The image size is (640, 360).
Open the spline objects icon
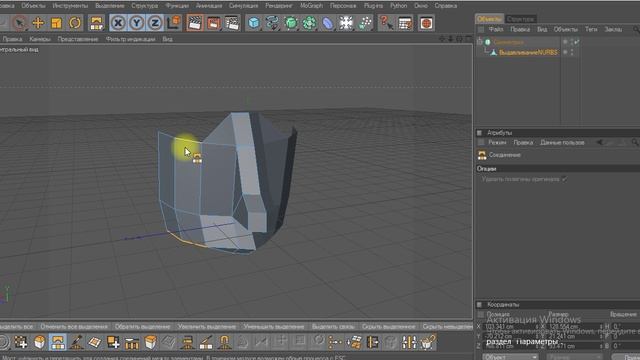272,23
